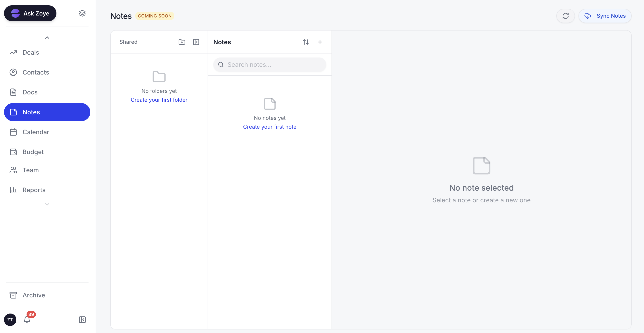Image resolution: width=644 pixels, height=333 pixels.
Task: Open the Ask Zoye assistant
Action: [x=30, y=13]
